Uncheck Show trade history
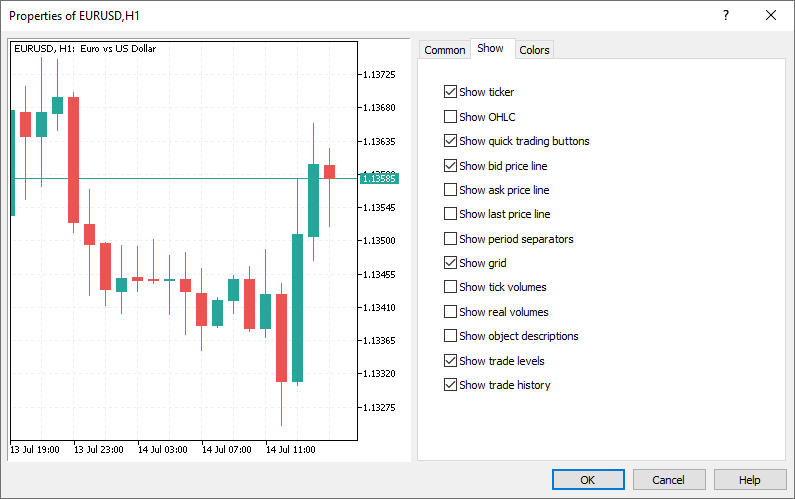Screen dimensions: 795x499 tap(450, 385)
